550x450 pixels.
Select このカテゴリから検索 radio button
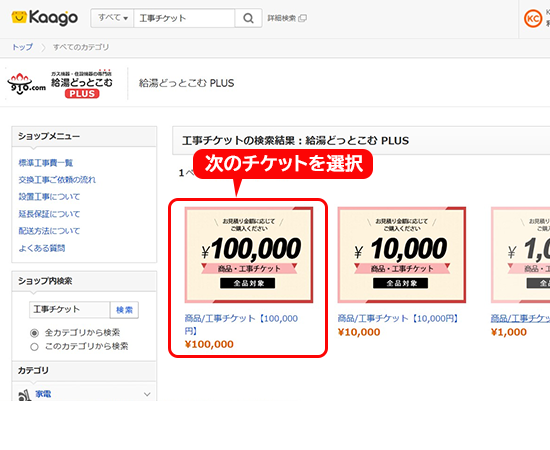coord(34,347)
